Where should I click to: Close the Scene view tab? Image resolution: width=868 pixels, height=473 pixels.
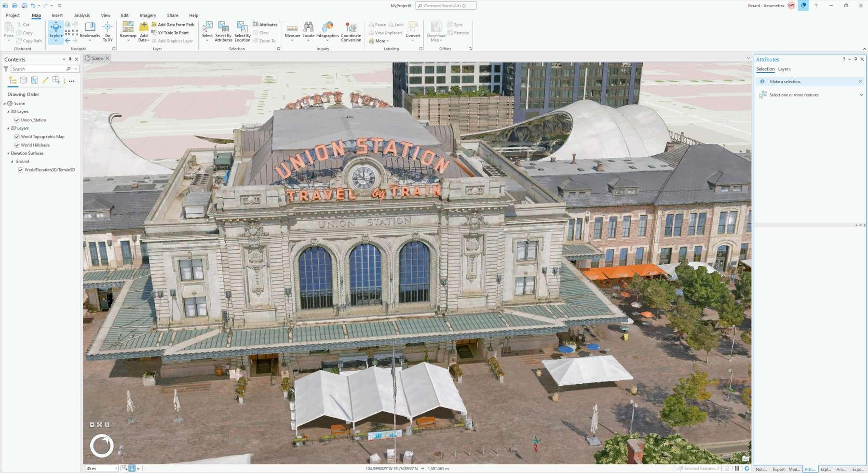click(x=108, y=58)
